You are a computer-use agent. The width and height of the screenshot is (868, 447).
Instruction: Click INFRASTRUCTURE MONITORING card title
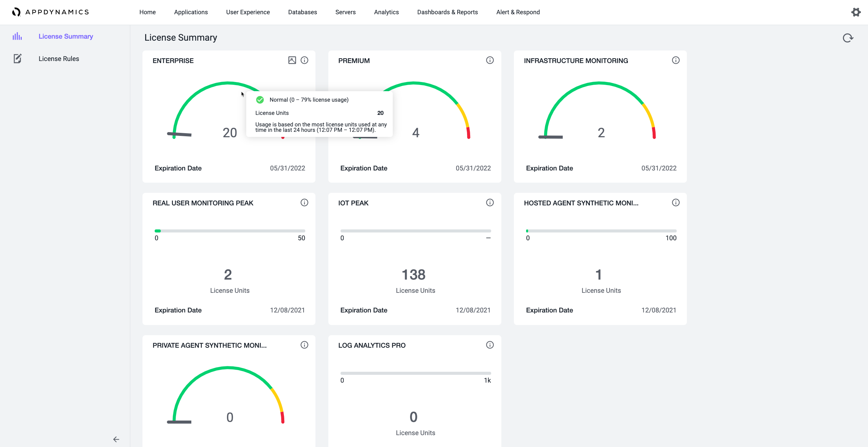(x=576, y=61)
